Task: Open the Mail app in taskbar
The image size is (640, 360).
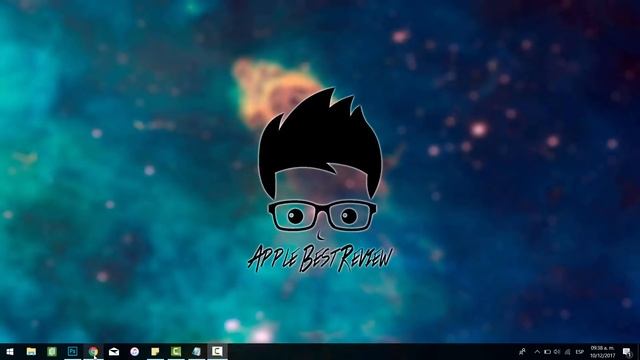Action: 114,351
